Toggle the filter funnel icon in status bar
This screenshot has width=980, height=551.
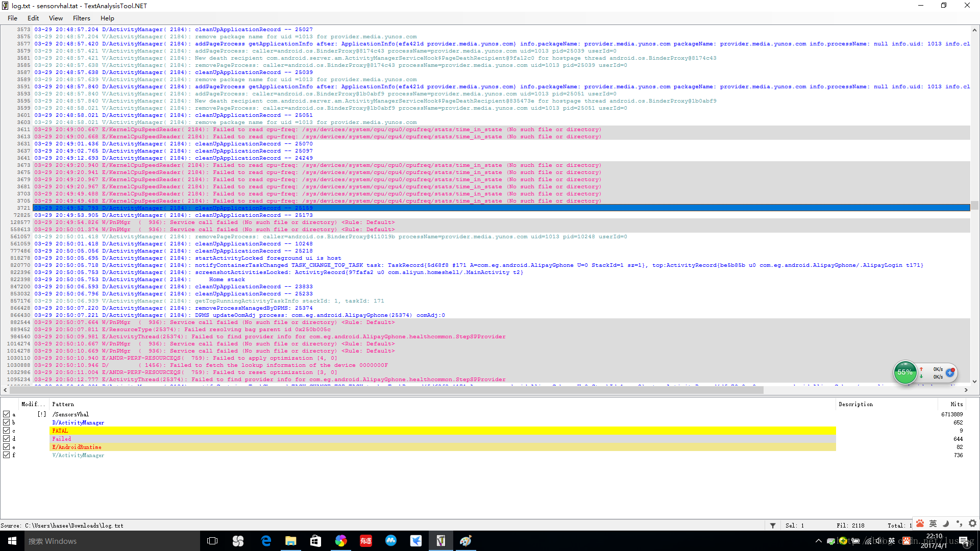tap(773, 525)
